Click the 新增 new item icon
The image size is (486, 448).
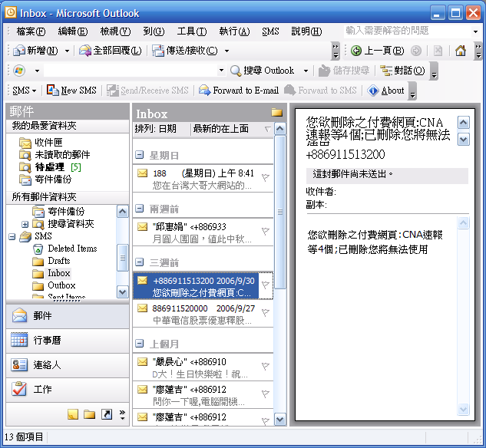[19, 51]
